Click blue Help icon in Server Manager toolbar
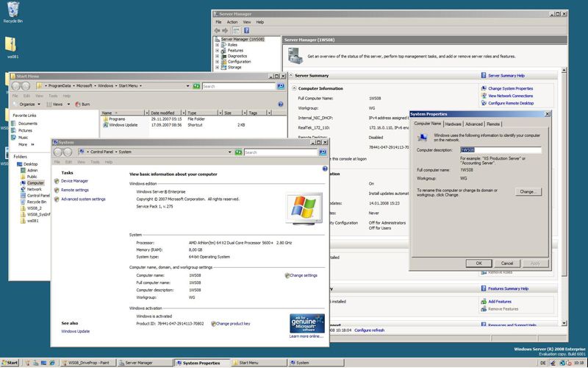Screen dimensions: 588x368 click(x=246, y=30)
